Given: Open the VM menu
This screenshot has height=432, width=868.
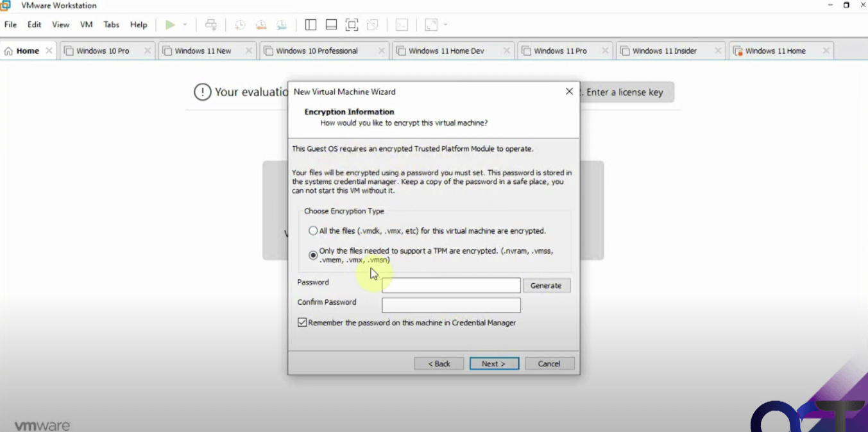Looking at the screenshot, I should click(86, 24).
